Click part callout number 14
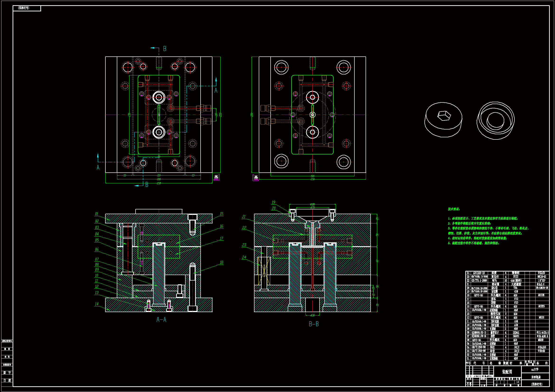The width and height of the screenshot is (555, 392). (97, 304)
